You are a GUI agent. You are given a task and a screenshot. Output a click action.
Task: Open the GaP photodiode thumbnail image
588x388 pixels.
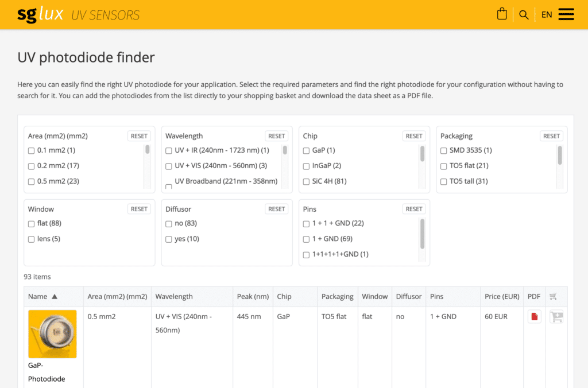pyautogui.click(x=52, y=334)
